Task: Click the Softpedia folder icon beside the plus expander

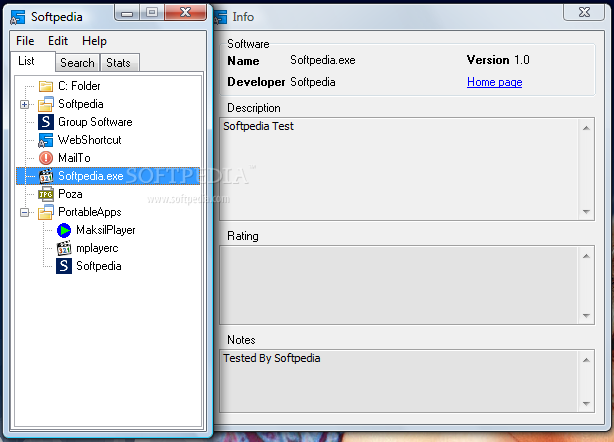Action: coord(46,104)
